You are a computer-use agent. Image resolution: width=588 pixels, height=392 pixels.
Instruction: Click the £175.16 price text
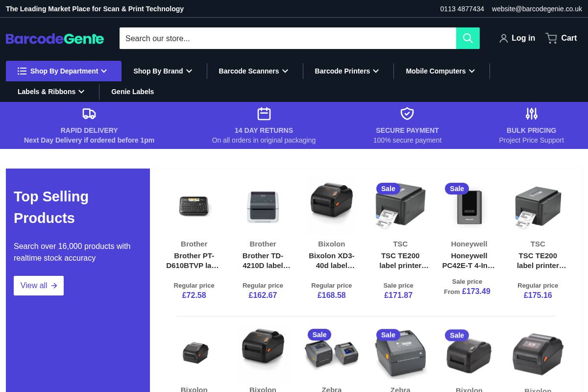pos(538,295)
